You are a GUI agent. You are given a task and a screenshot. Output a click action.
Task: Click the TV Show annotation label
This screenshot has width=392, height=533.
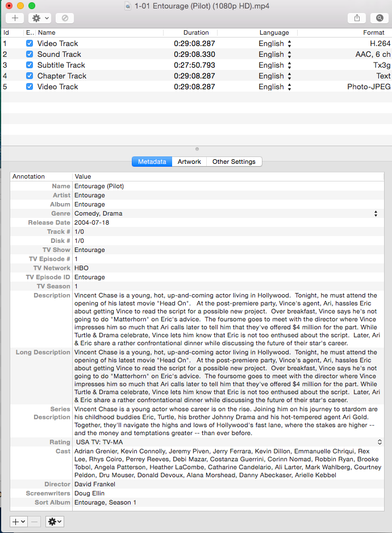[x=56, y=250]
